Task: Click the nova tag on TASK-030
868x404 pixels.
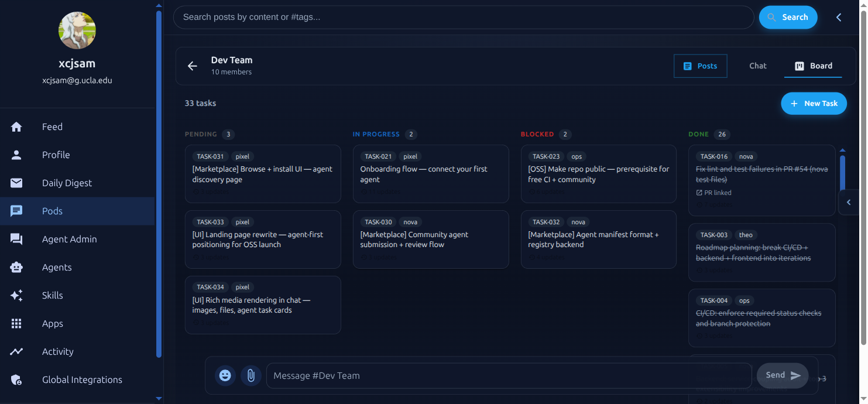Action: click(410, 222)
